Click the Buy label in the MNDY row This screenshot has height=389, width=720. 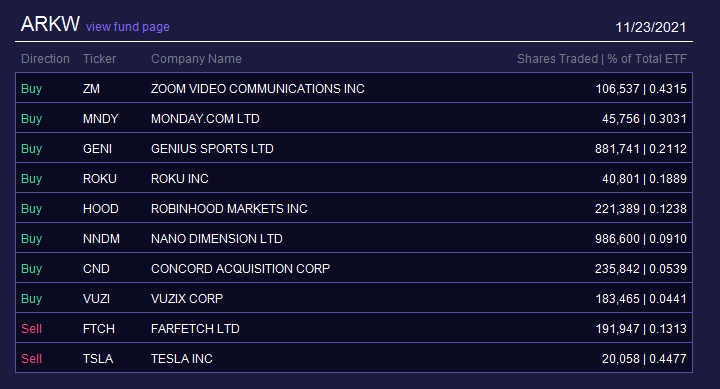point(32,119)
